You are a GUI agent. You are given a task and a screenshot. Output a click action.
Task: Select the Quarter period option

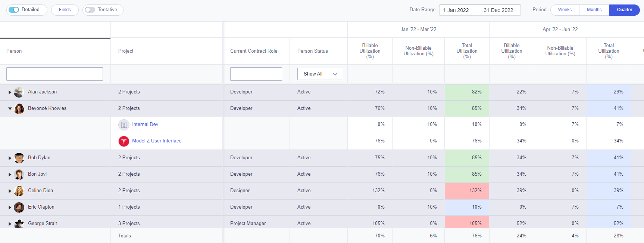(x=624, y=10)
